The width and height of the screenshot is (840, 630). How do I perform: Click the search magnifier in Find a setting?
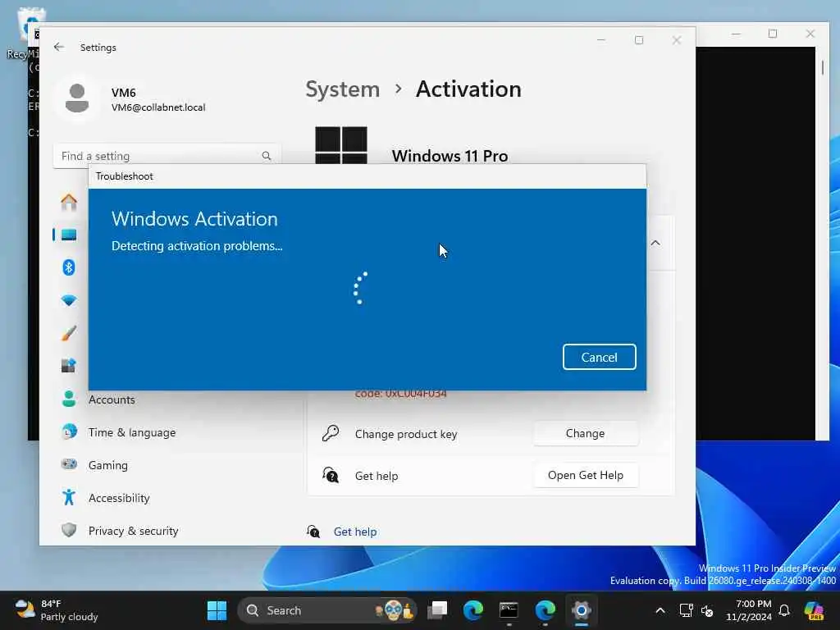click(267, 156)
